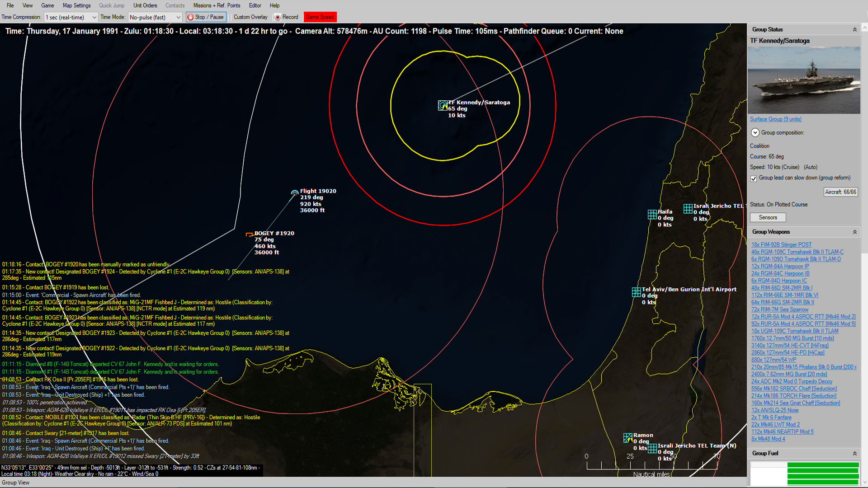Click the carrier thumbnail in Group Status
The width and height of the screenshot is (868, 488).
tap(804, 80)
